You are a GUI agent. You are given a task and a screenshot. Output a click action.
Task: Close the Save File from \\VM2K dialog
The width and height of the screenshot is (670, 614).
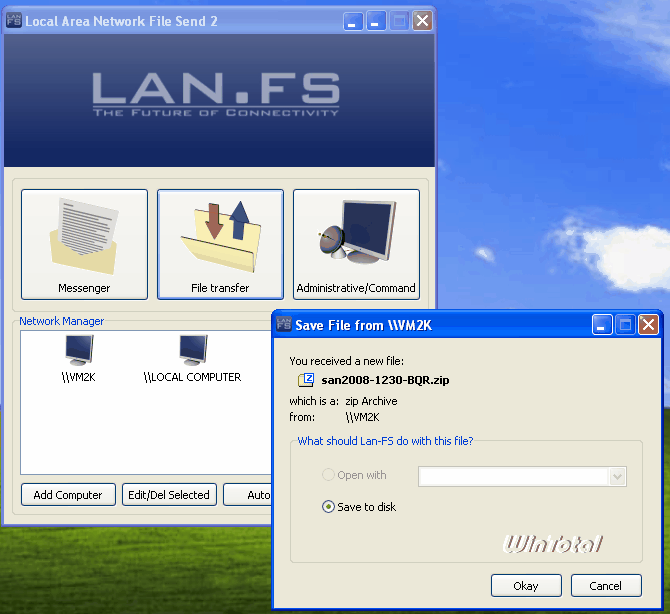coord(648,325)
